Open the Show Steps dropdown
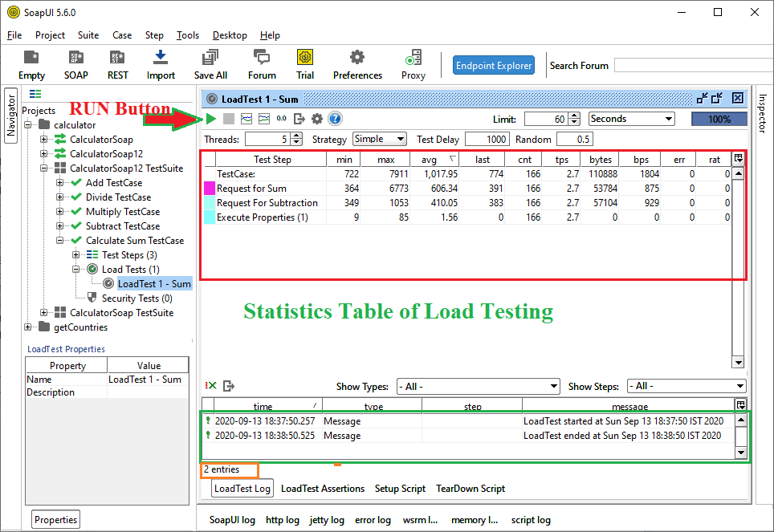774x532 pixels. [686, 387]
